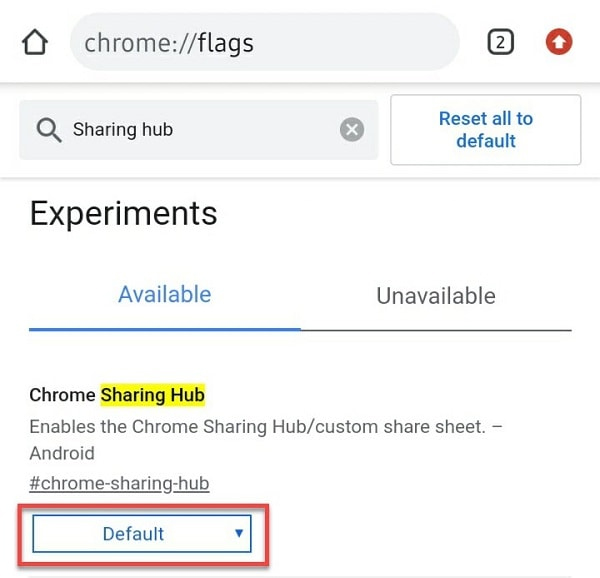Click the magnifier icon in search box
The image size is (600, 578).
point(48,130)
